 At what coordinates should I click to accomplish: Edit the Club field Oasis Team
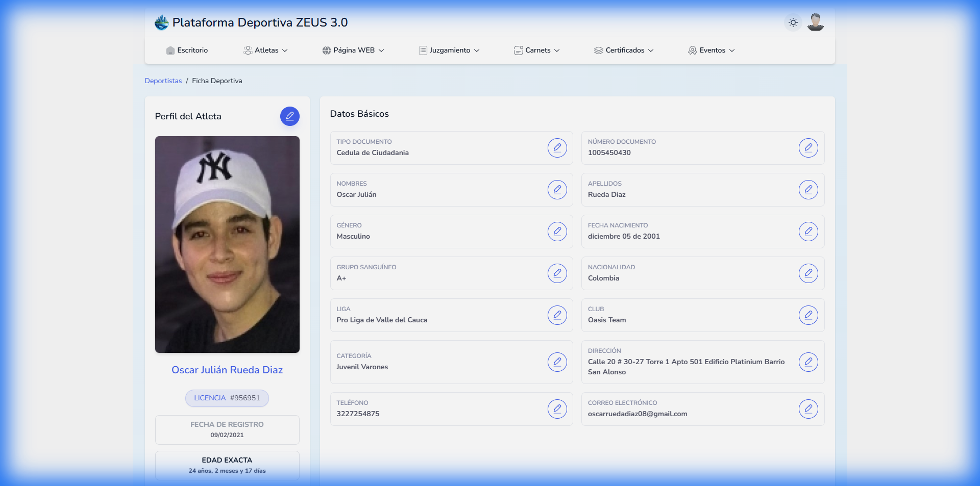(x=808, y=315)
